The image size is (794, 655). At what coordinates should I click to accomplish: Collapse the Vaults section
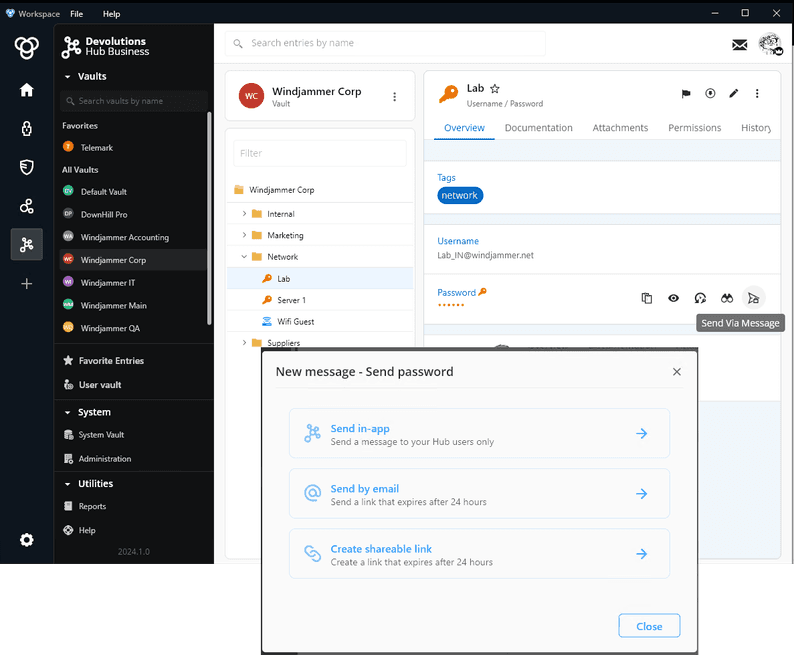click(67, 76)
